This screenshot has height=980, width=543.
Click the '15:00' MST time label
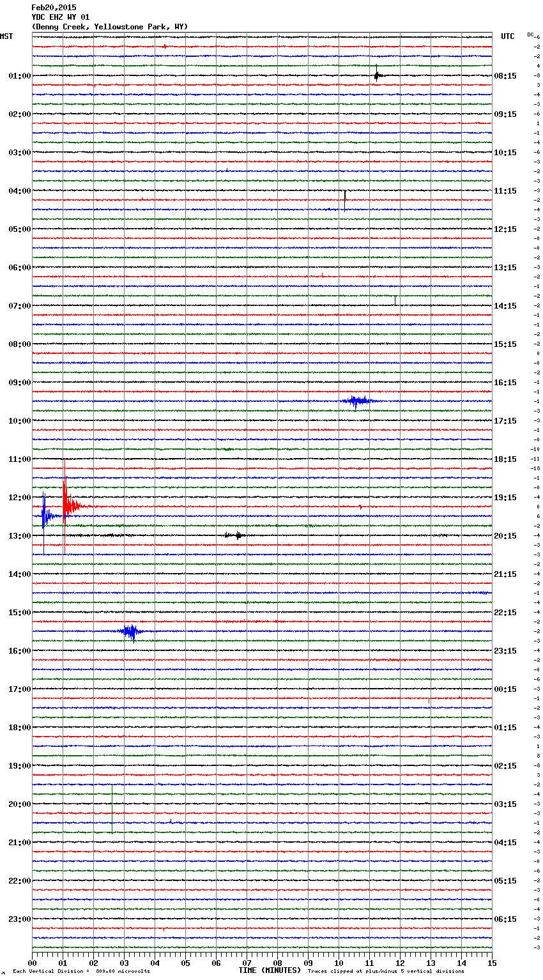pyautogui.click(x=20, y=613)
